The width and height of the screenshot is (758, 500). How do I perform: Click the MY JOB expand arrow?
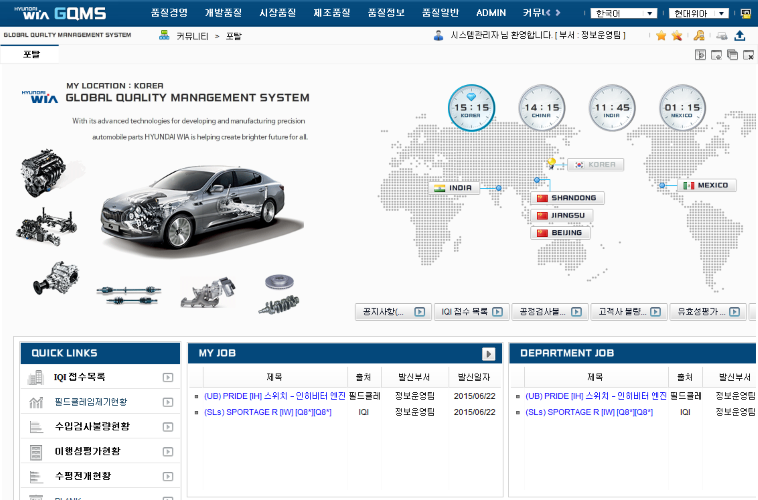click(488, 354)
